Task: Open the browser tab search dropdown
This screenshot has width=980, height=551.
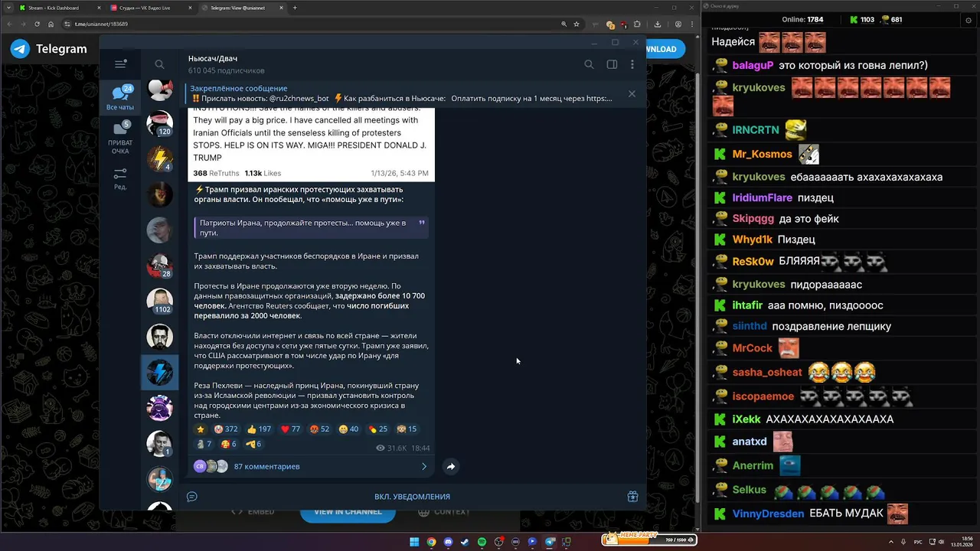Action: [x=8, y=8]
